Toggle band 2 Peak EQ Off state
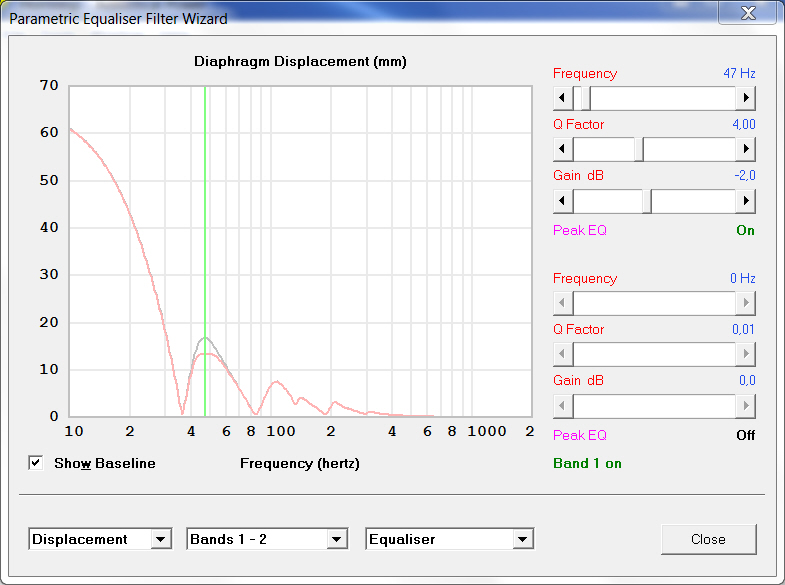 745,435
